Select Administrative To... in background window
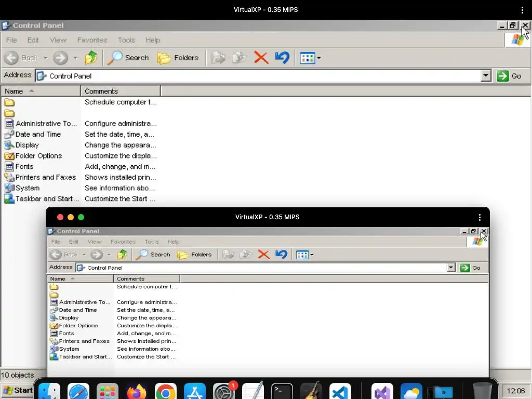 click(x=41, y=124)
